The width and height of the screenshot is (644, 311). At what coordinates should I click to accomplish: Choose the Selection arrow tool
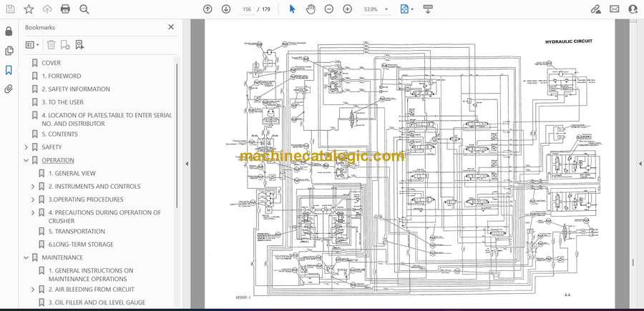point(292,9)
